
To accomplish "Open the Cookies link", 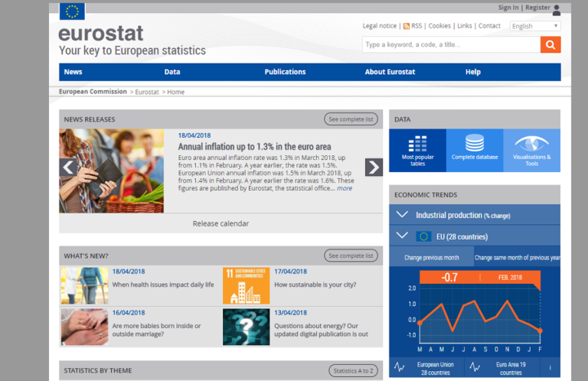I will [x=439, y=26].
